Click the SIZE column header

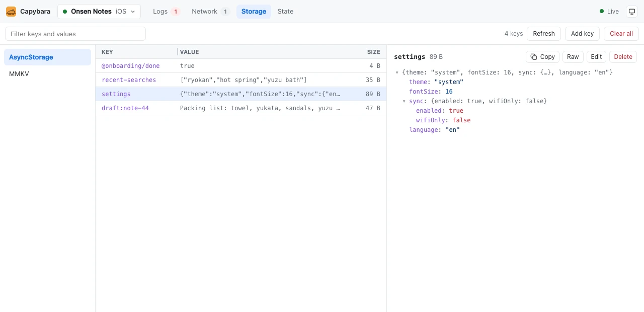pyautogui.click(x=374, y=52)
